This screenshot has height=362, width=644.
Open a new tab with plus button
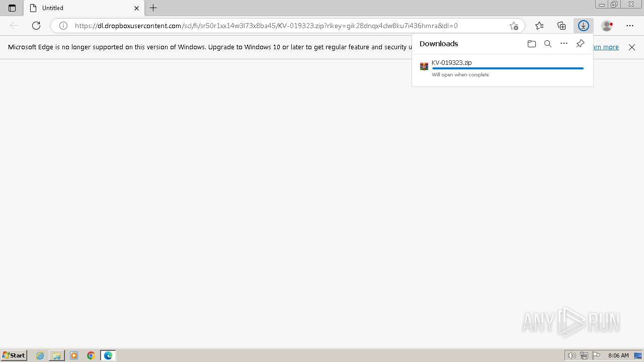pos(153,8)
